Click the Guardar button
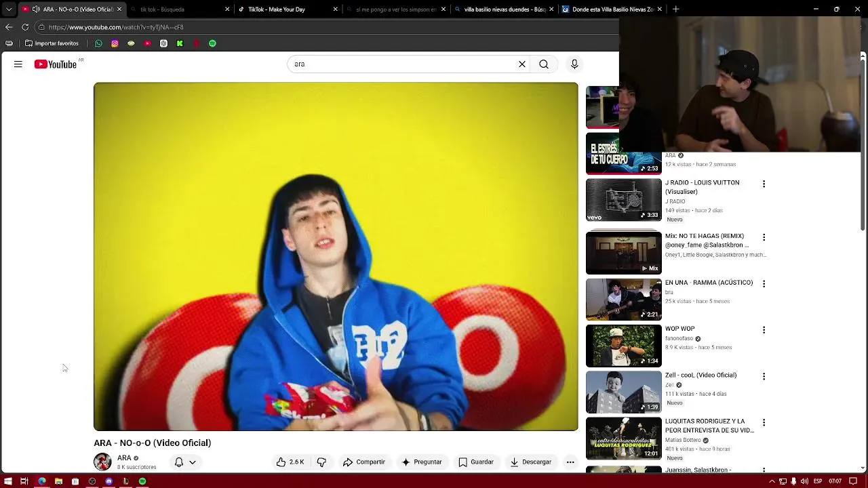868x488 pixels. [476, 462]
